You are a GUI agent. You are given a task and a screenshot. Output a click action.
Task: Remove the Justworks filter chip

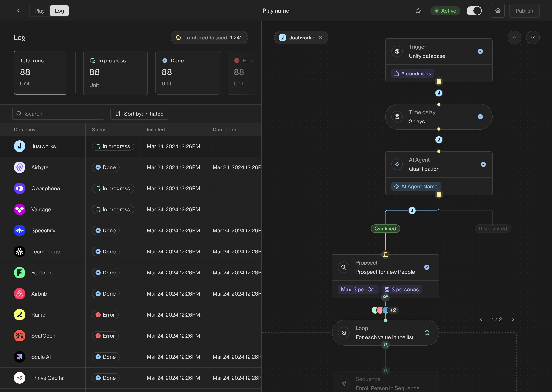[320, 38]
